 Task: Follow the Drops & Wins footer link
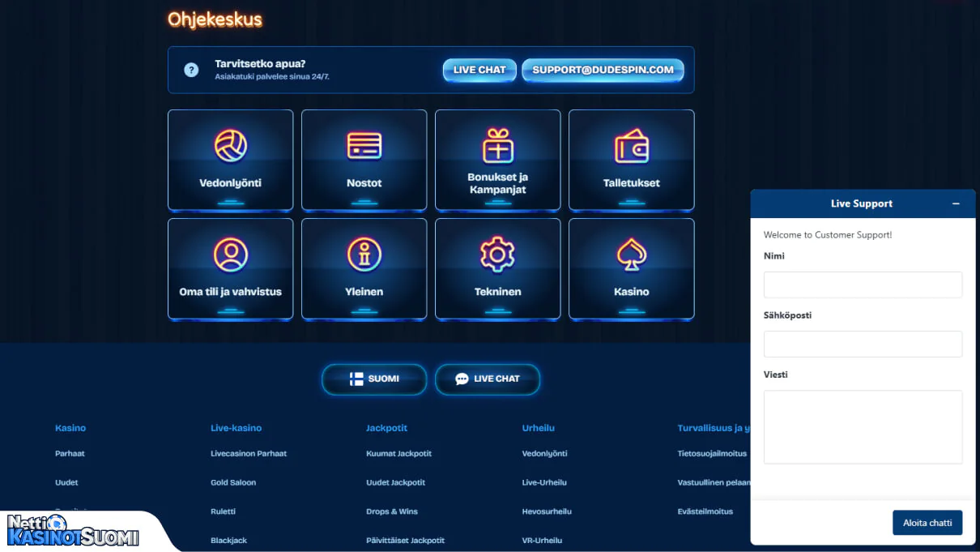click(392, 512)
